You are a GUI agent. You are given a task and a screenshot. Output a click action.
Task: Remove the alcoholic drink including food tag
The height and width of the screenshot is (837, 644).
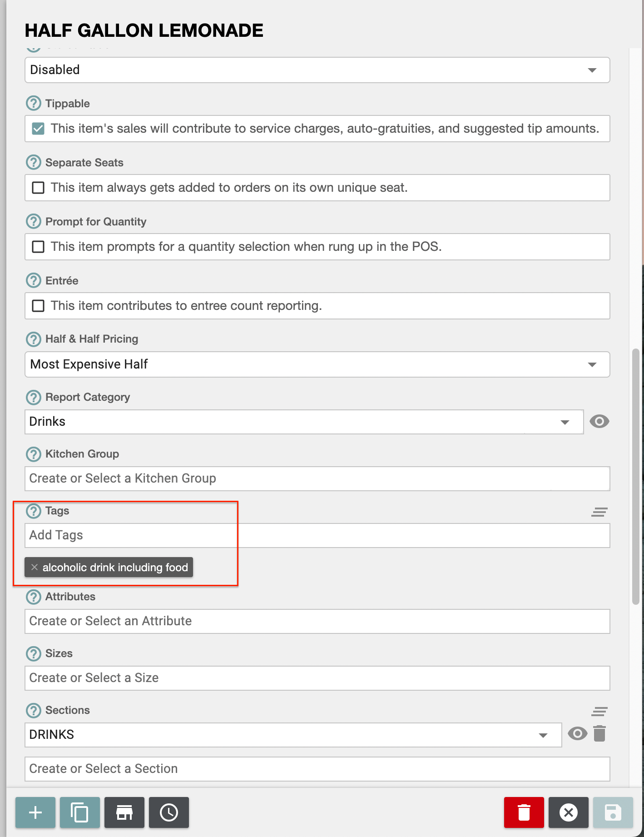click(x=35, y=567)
